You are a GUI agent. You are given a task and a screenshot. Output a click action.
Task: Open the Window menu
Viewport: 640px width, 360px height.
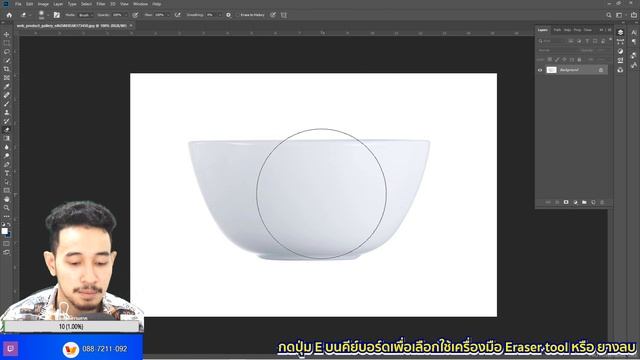coord(140,4)
